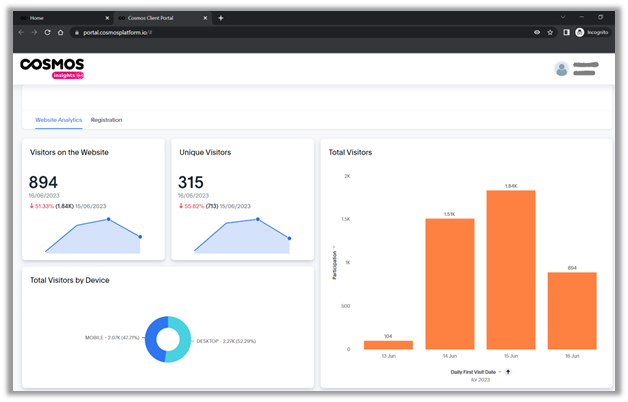Click the Cosmos Insights logo
Image resolution: width=628 pixels, height=402 pixels.
point(52,68)
